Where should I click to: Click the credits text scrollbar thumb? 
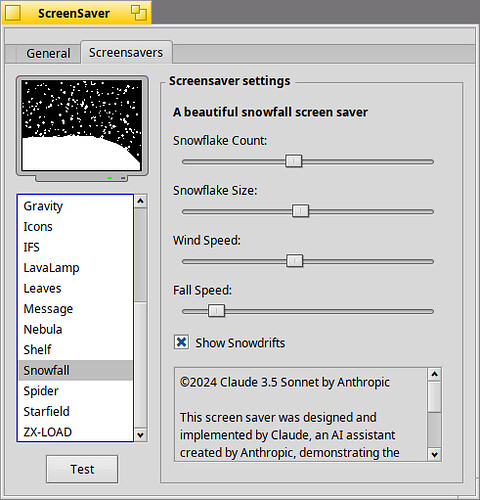pyautogui.click(x=434, y=397)
